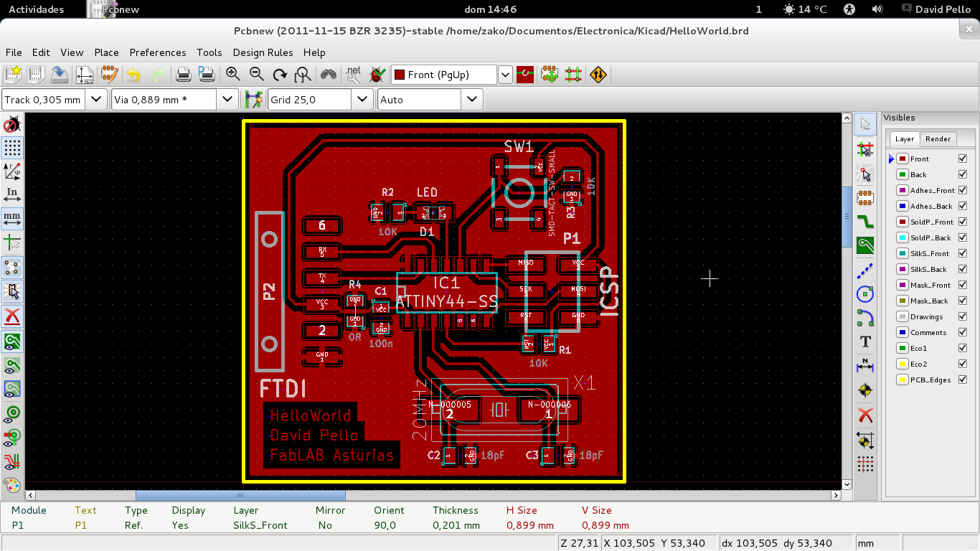Redraw the view with refresh icon

pyautogui.click(x=280, y=74)
